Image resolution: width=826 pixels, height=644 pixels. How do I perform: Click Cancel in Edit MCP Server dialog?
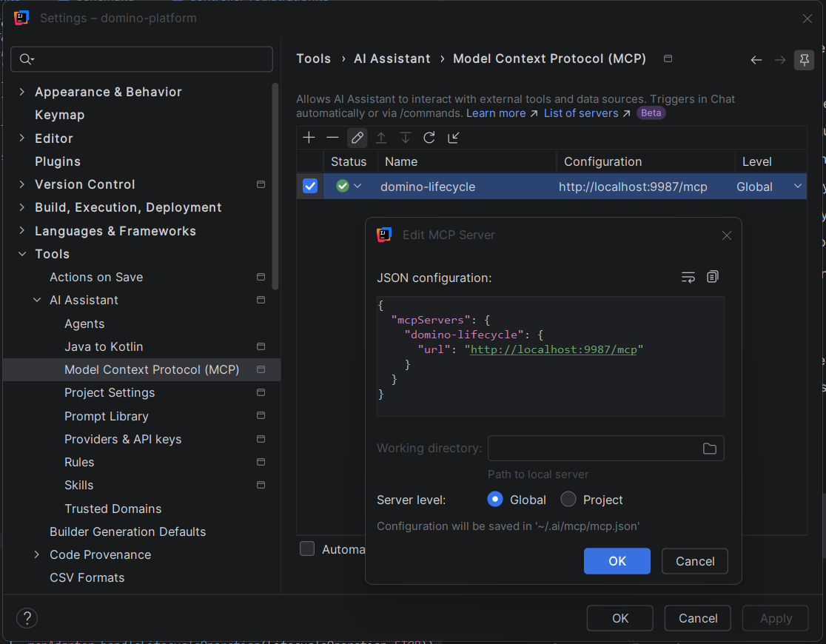coord(694,561)
